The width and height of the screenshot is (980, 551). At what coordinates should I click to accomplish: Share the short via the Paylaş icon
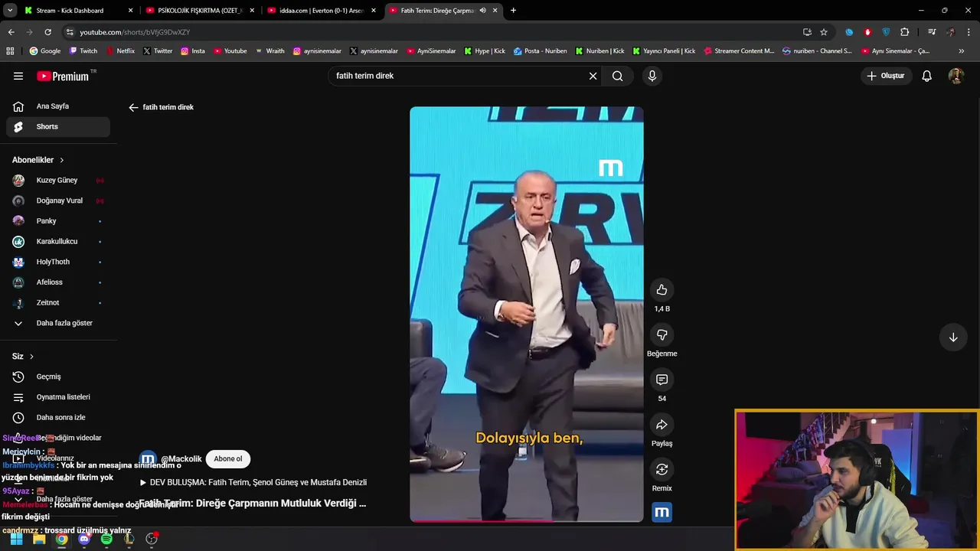point(661,425)
